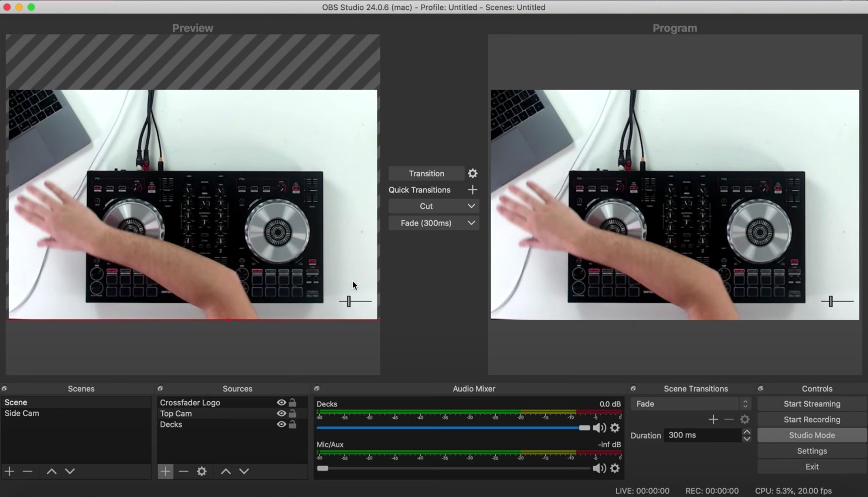Open the Scene Transitions Fade combo box
868x497 pixels.
pyautogui.click(x=690, y=404)
